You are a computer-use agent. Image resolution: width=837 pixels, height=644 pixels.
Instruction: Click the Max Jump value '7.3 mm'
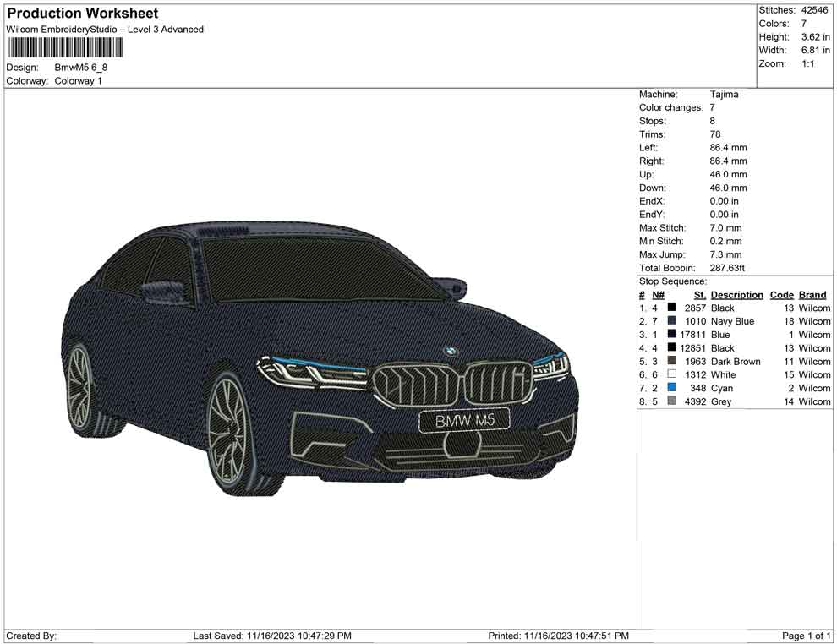coord(726,254)
